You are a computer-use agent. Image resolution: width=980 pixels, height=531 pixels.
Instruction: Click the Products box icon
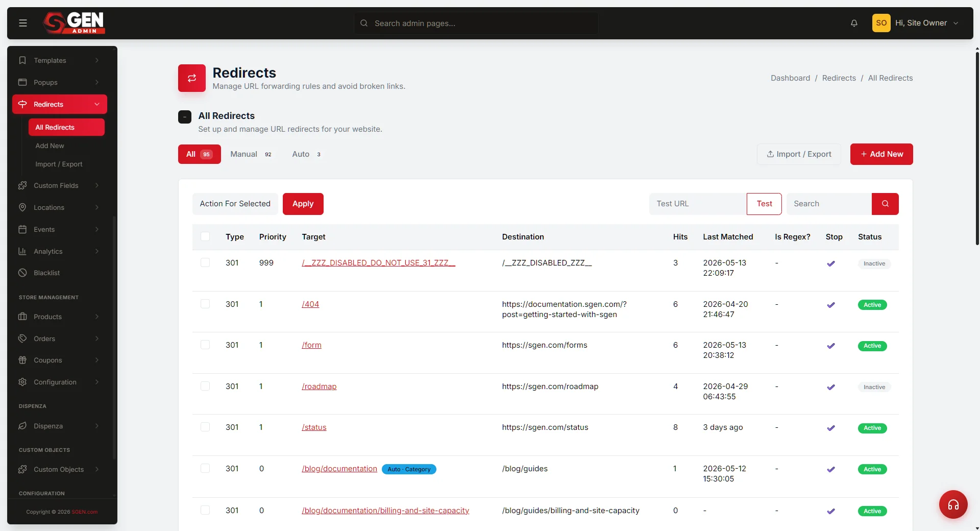tap(22, 317)
